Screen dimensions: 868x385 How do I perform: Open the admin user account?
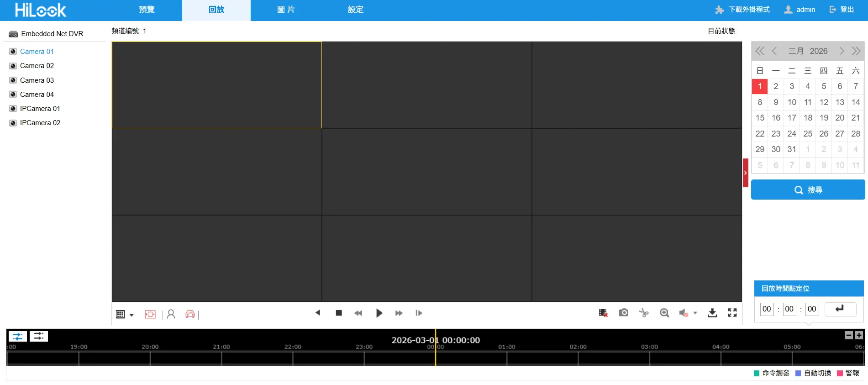coord(800,10)
